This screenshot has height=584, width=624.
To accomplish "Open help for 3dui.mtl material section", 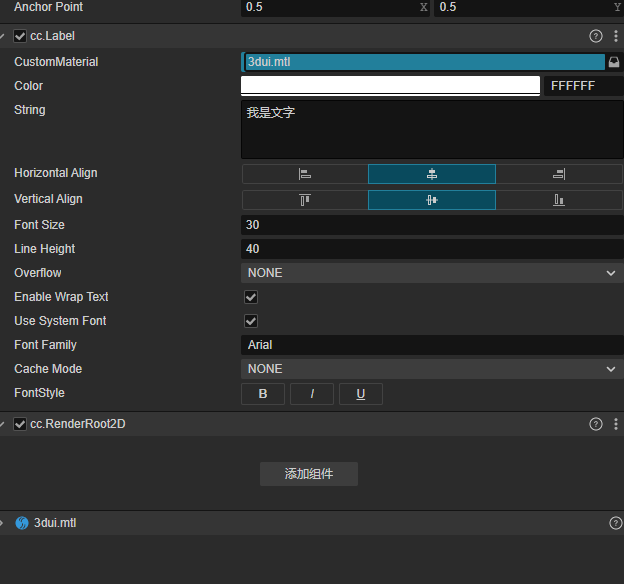I will coord(616,523).
